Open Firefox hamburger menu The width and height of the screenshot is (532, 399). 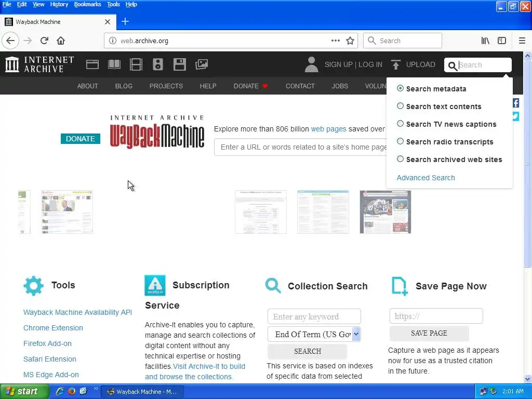tap(522, 41)
